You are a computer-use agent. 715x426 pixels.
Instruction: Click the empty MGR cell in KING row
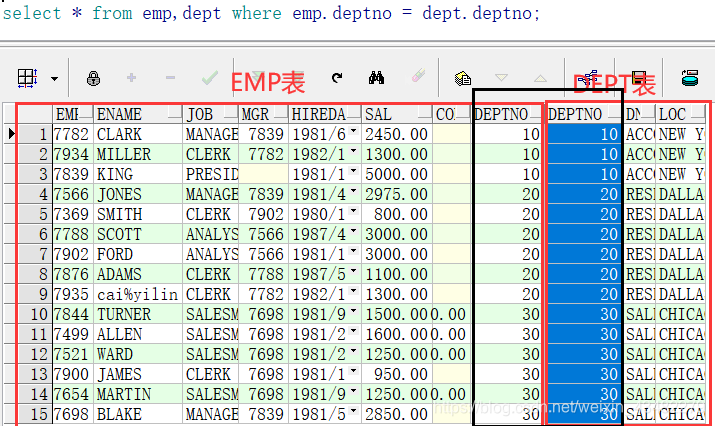point(264,174)
